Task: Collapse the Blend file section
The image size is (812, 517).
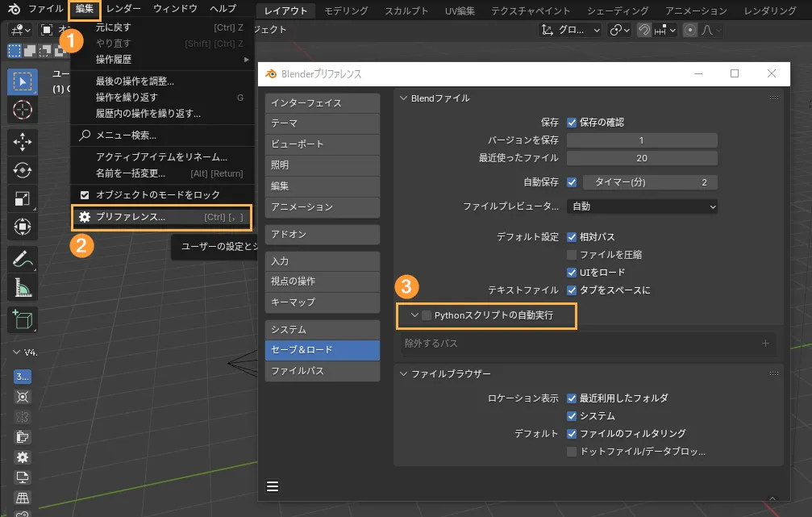Action: pyautogui.click(x=404, y=98)
